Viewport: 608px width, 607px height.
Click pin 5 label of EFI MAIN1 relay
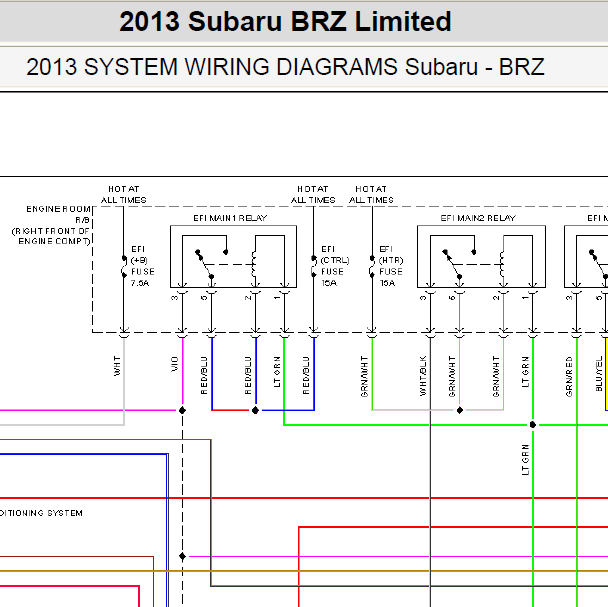click(x=204, y=297)
